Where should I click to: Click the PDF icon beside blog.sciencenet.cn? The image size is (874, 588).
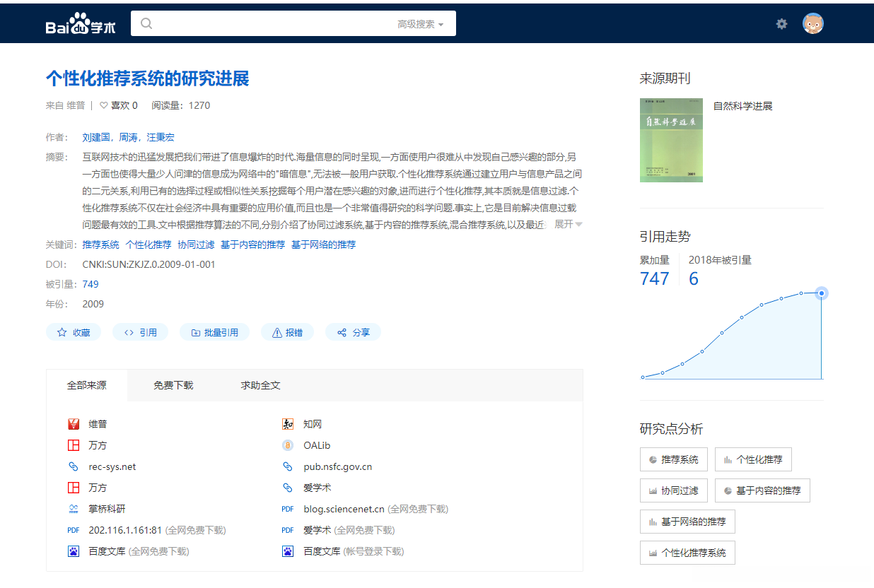[x=287, y=508]
